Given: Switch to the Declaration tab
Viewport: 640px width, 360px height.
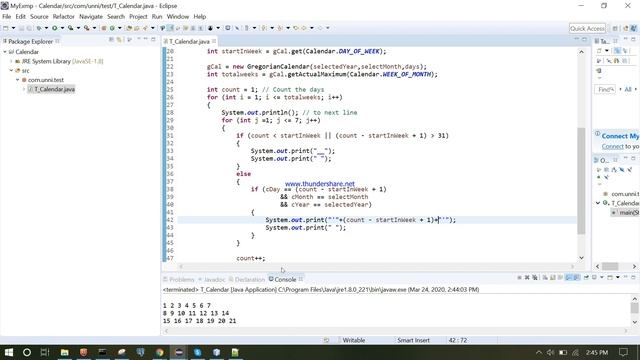Looking at the screenshot, I should [x=247, y=280].
